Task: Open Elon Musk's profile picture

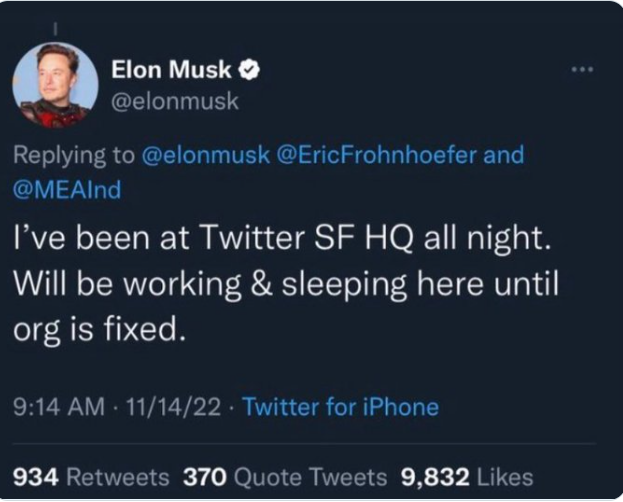Action: 56,85
